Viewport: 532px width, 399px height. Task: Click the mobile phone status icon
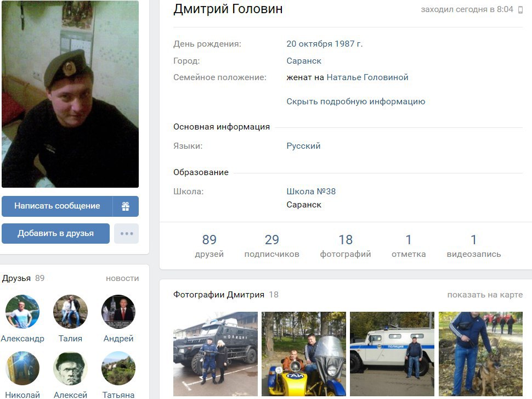click(x=520, y=9)
